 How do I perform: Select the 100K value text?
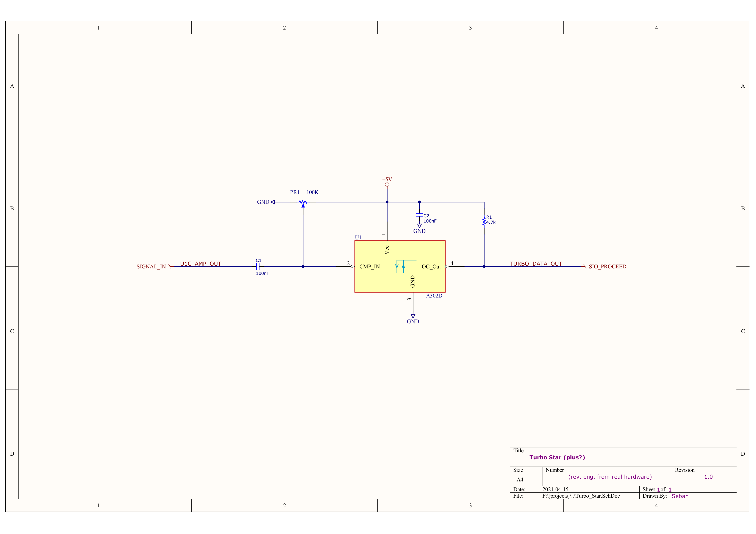click(312, 192)
